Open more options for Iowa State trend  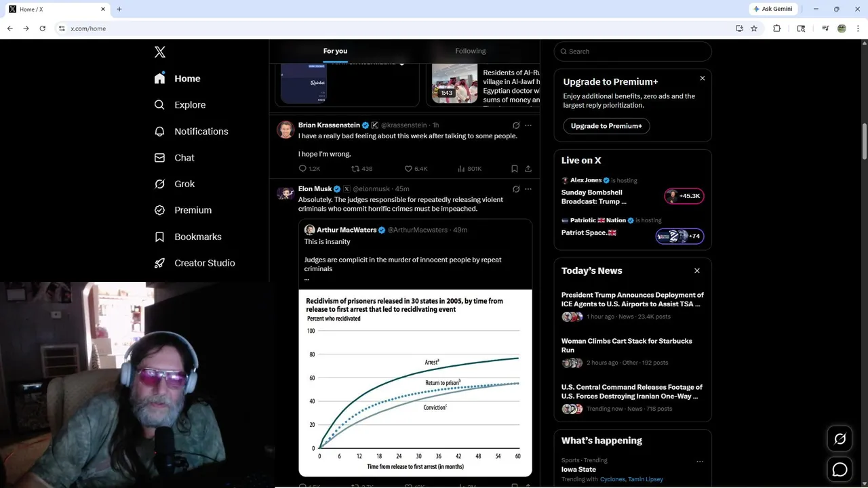[x=700, y=462]
